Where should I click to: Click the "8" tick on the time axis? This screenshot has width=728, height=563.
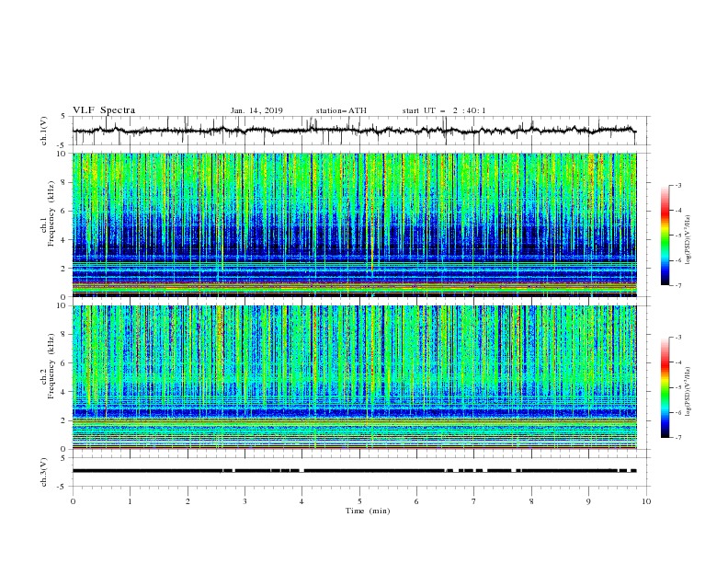tap(531, 501)
